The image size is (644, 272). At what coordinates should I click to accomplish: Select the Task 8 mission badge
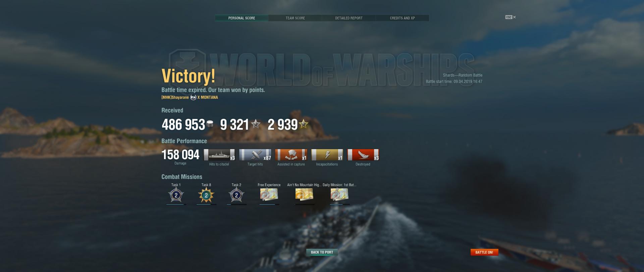point(206,195)
